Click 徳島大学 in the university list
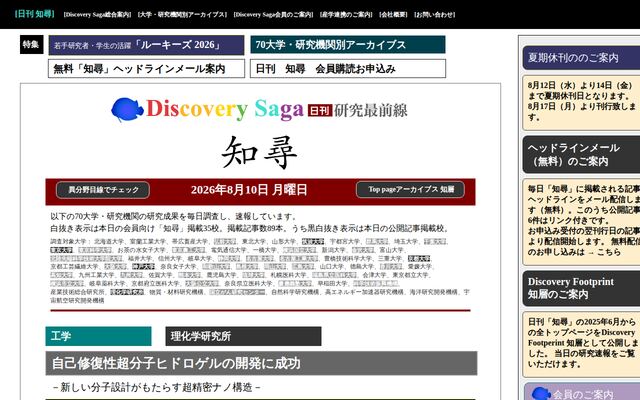The width and height of the screenshot is (640, 400). [x=362, y=267]
